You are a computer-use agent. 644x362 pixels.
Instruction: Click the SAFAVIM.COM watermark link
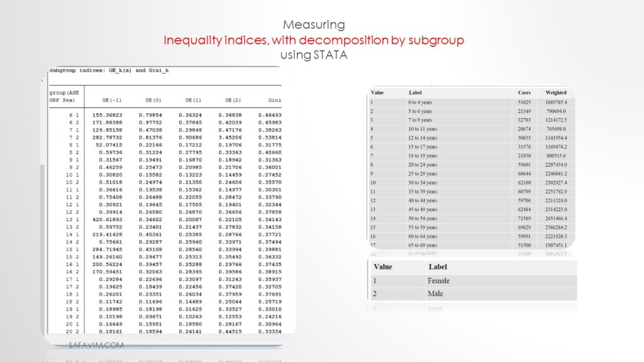[96, 345]
